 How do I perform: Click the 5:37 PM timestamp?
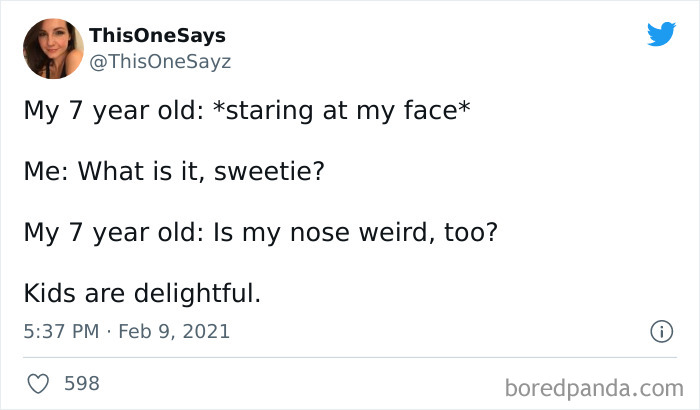[x=62, y=331]
